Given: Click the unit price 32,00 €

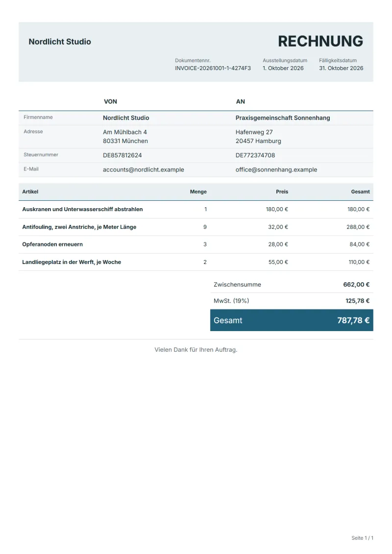Looking at the screenshot, I should [x=278, y=227].
